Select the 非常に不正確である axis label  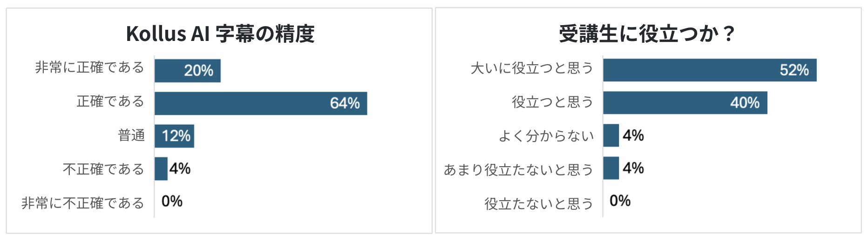83,203
